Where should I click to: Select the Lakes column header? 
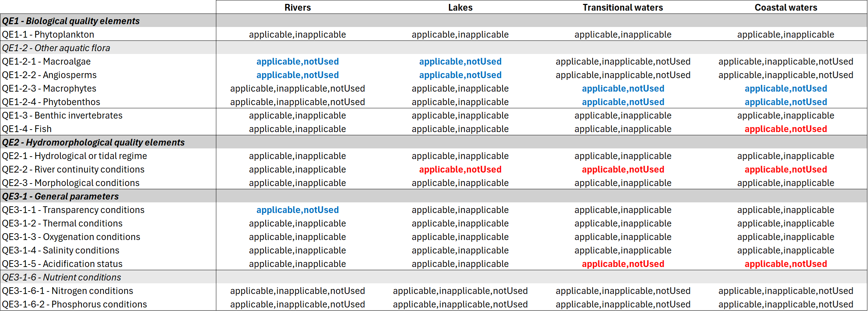tap(460, 7)
